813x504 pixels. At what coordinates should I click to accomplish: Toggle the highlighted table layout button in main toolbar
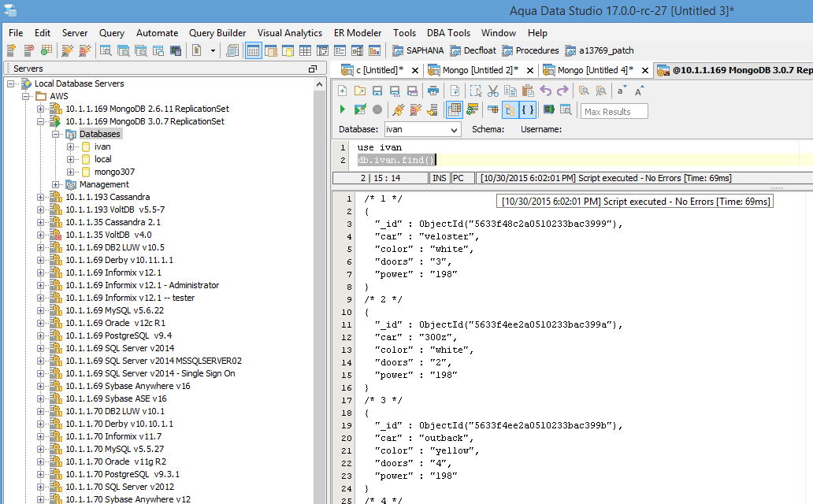[x=254, y=50]
